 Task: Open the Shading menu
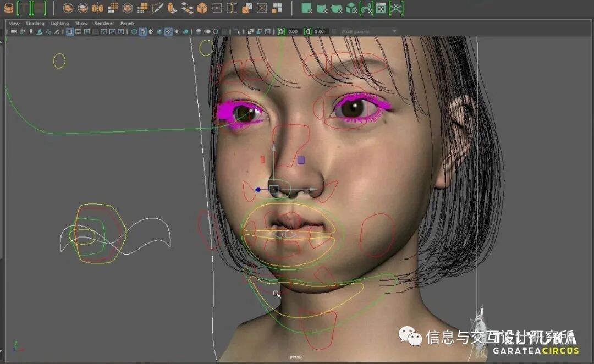(x=35, y=23)
